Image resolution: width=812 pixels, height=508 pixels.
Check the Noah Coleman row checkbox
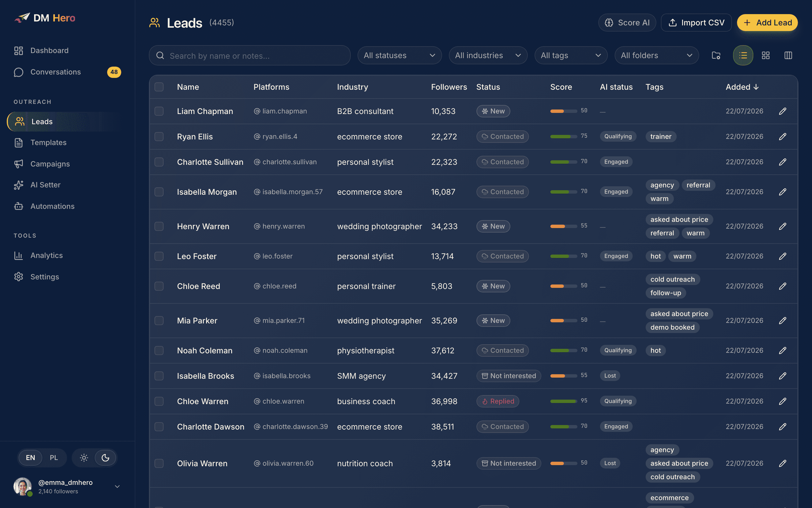[x=159, y=351]
